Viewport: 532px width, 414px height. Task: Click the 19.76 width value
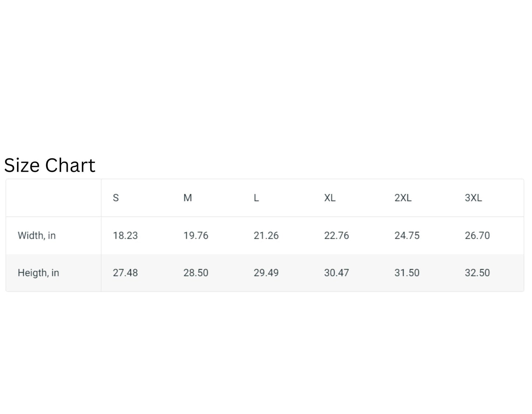(x=196, y=236)
